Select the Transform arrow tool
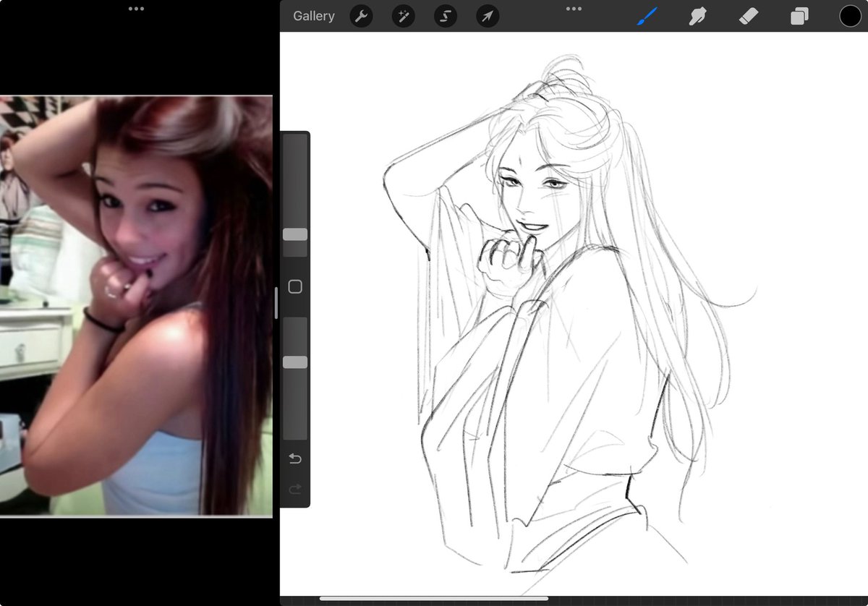Image resolution: width=868 pixels, height=606 pixels. coord(487,16)
